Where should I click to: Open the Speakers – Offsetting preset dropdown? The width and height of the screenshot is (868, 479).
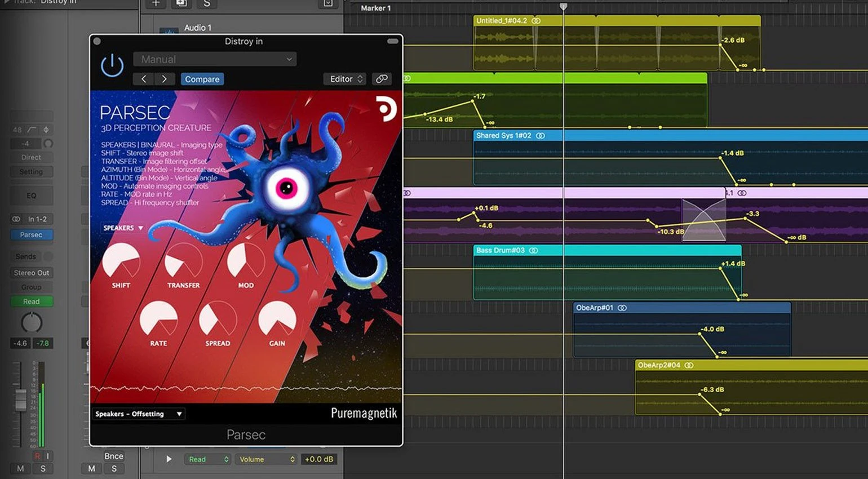pos(139,414)
